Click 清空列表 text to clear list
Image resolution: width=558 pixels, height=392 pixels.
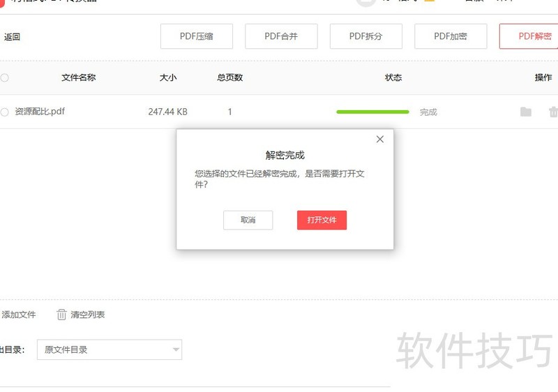click(88, 315)
